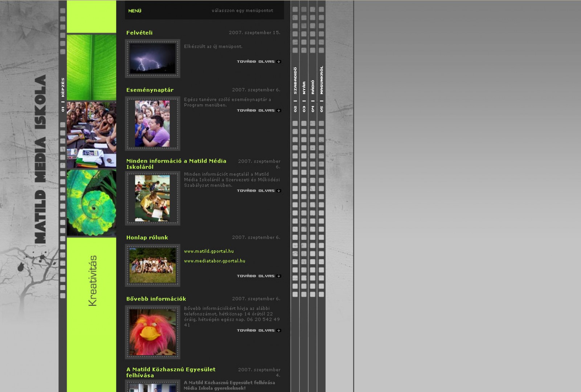Click the pink puppet bird thumbnail
This screenshot has height=392, width=581.
(x=152, y=332)
